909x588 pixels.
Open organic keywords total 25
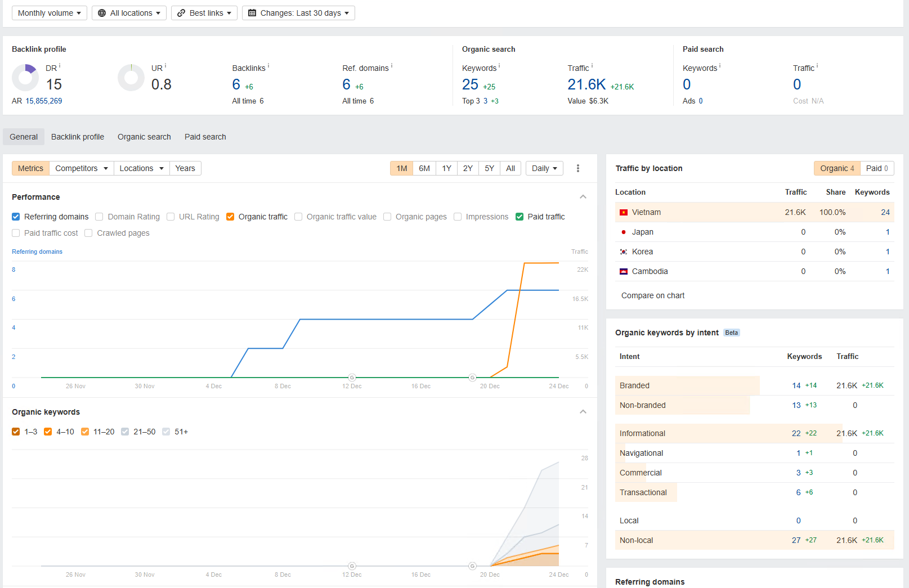tap(470, 84)
